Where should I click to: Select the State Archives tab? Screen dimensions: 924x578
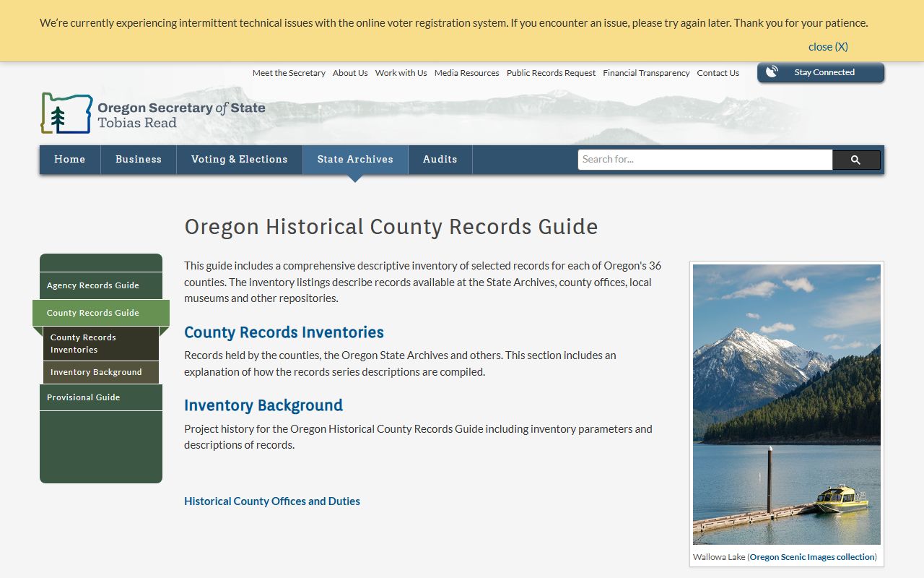pyautogui.click(x=355, y=160)
